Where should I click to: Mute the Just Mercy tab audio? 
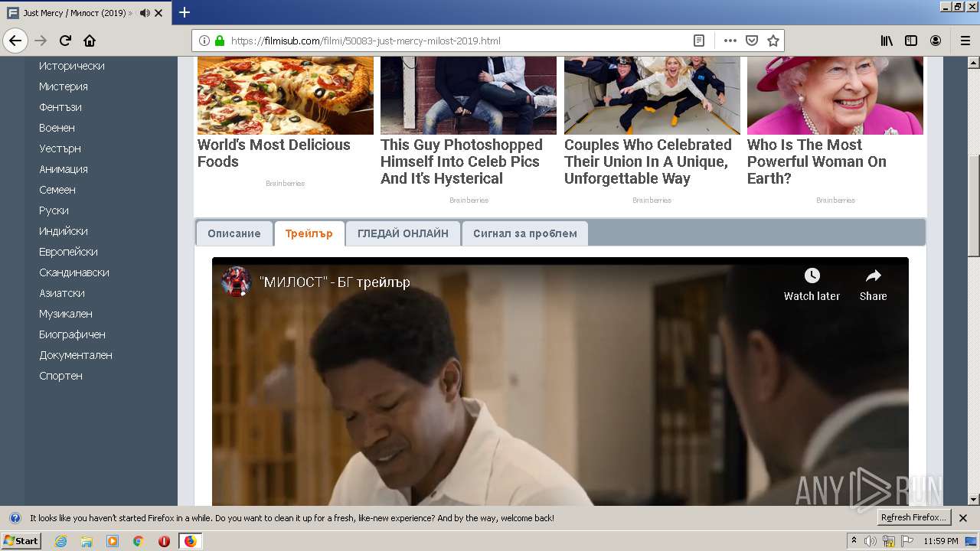145,13
